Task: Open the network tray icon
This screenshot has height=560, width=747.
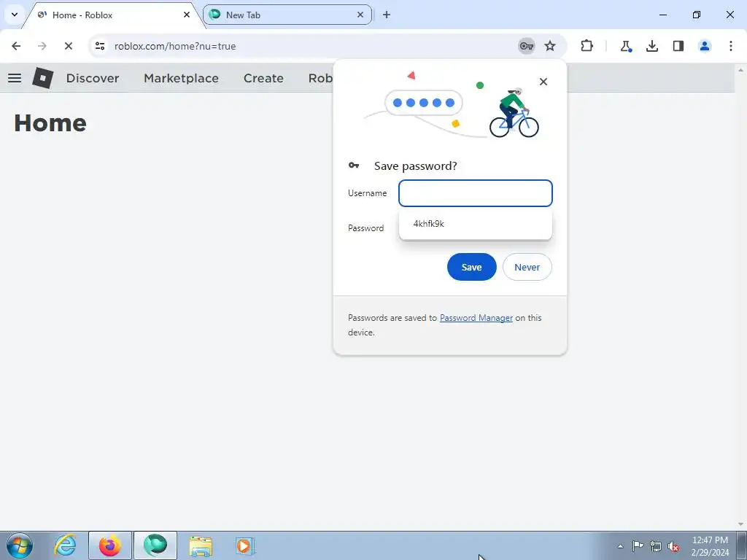Action: [656, 546]
